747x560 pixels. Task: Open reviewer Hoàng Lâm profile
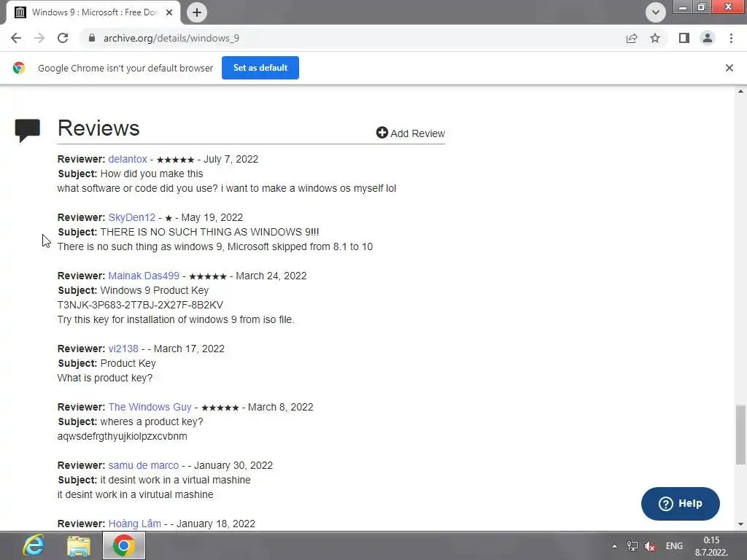135,524
